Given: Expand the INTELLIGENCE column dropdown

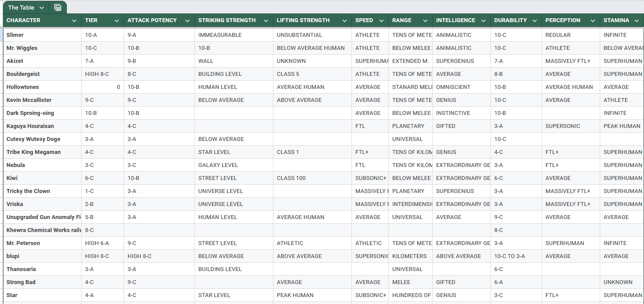Looking at the screenshot, I should point(483,21).
